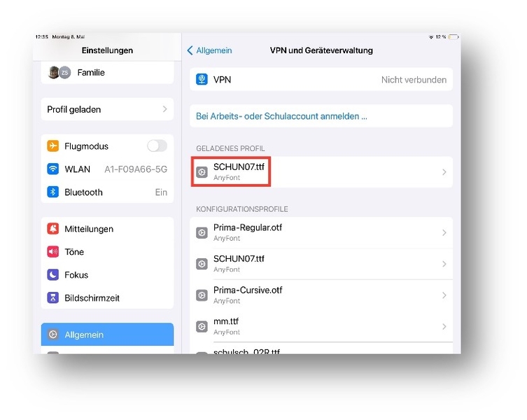This screenshot has height=420, width=527.
Task: Tap the Mitteilungen bell icon
Action: point(52,229)
